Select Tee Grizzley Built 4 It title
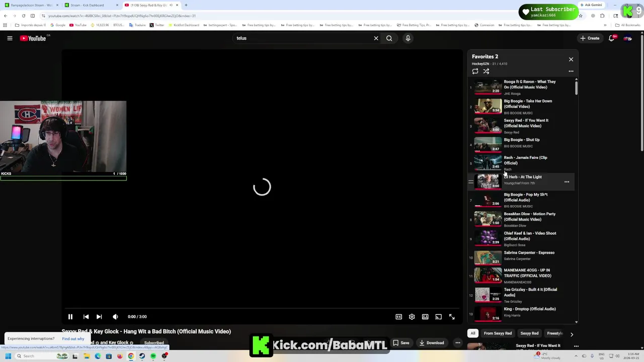This screenshot has height=362, width=644. coord(530,292)
